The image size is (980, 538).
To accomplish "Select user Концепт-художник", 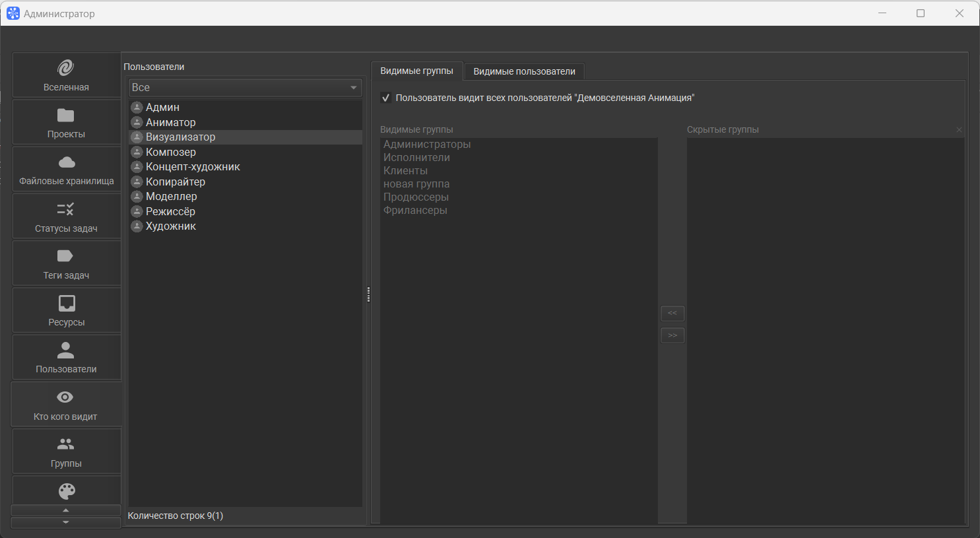I will (x=245, y=166).
